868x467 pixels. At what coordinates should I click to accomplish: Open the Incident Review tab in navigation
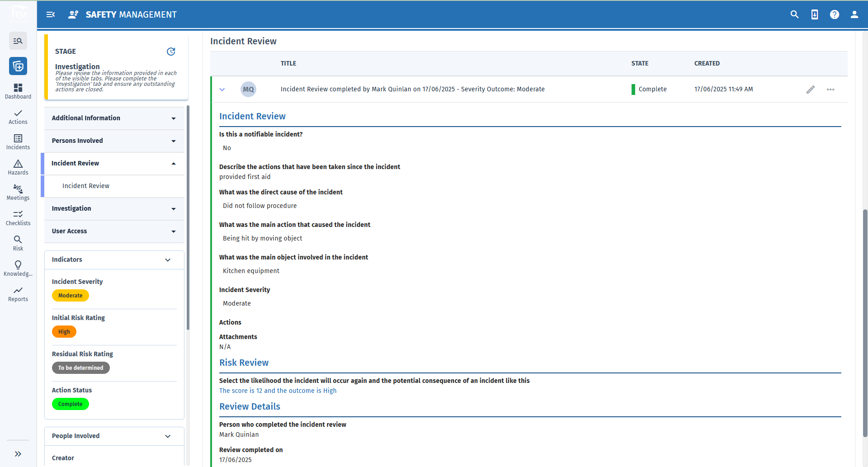85,185
